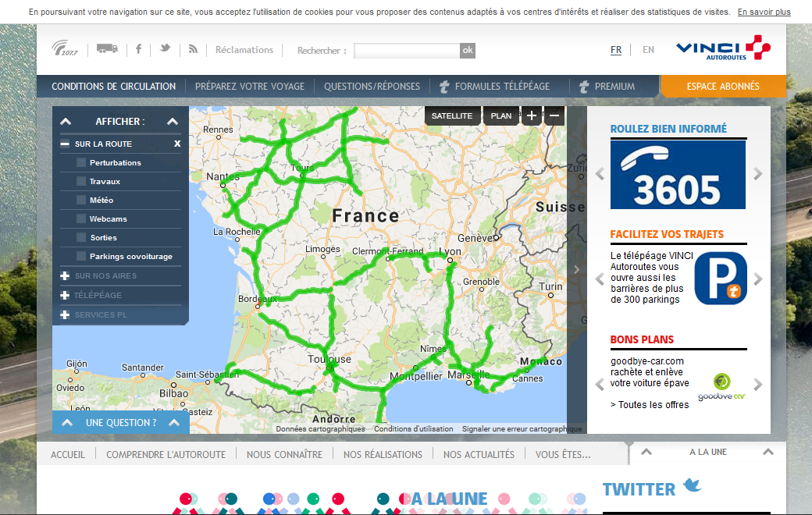Toggle the Perturbations checkbox
The height and width of the screenshot is (515, 812).
pos(80,162)
